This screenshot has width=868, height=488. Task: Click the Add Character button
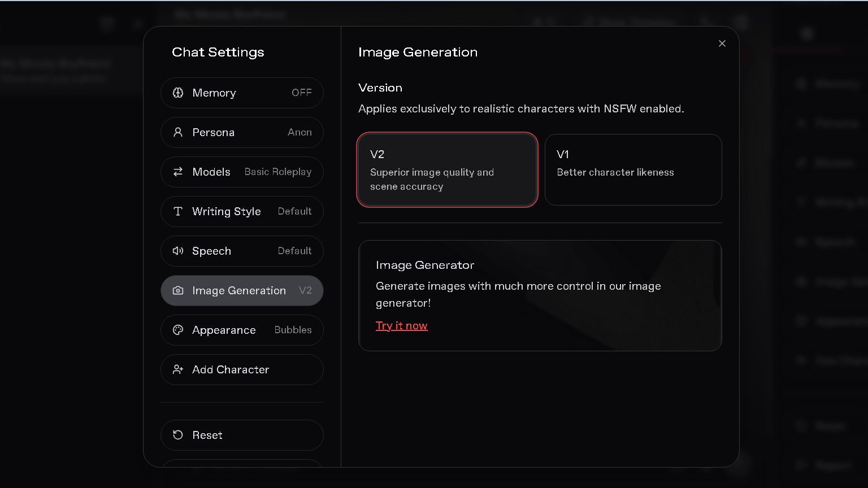tap(242, 369)
